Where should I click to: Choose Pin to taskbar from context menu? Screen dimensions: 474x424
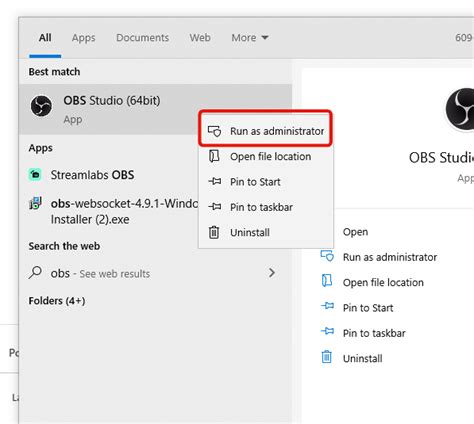266,207
